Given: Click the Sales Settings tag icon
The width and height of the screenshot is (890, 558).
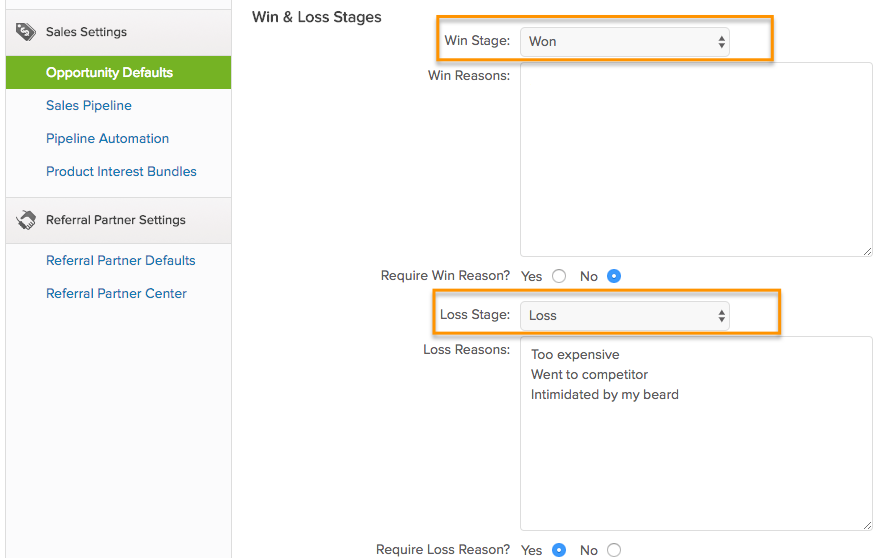Looking at the screenshot, I should (x=26, y=32).
